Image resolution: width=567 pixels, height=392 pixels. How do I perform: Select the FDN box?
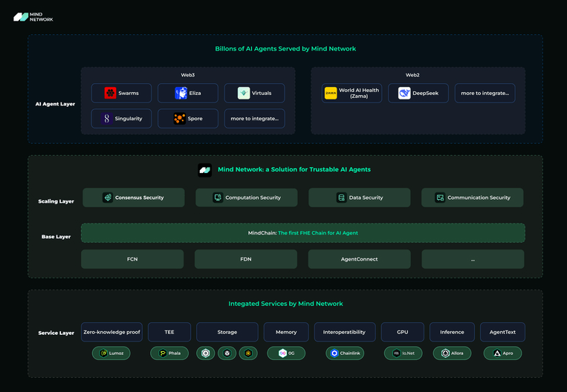tap(246, 259)
